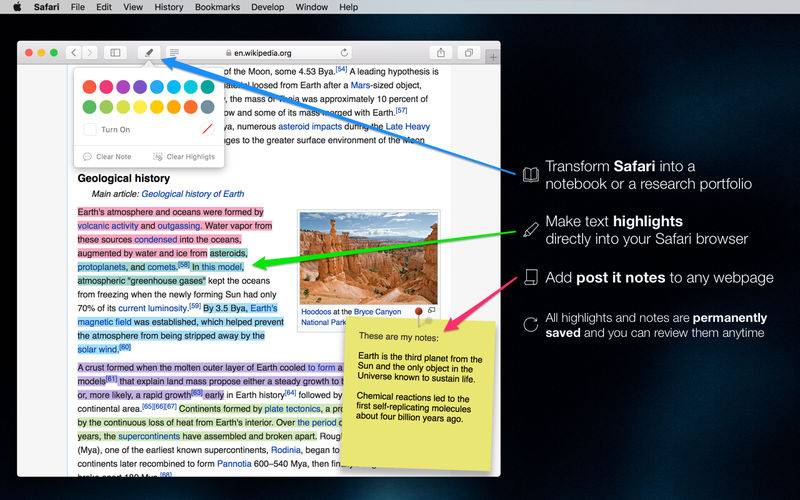Open the supercontinents link
This screenshot has width=800, height=500.
click(x=149, y=436)
